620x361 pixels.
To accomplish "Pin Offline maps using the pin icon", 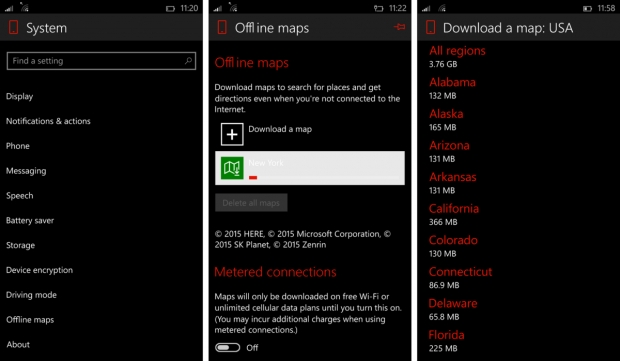I will point(399,27).
